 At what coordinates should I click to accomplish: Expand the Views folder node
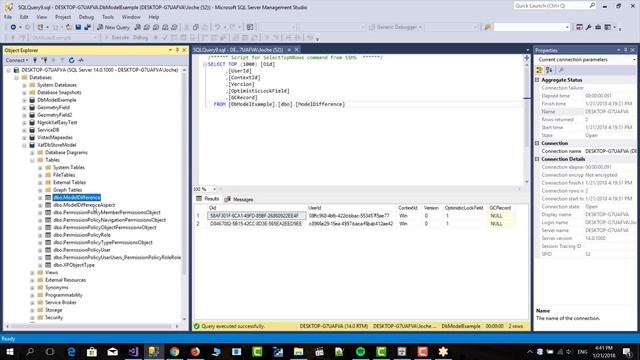click(x=32, y=273)
